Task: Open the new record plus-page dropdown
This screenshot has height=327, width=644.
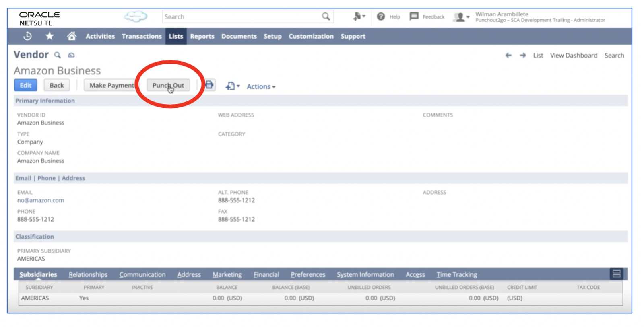Action: point(233,86)
